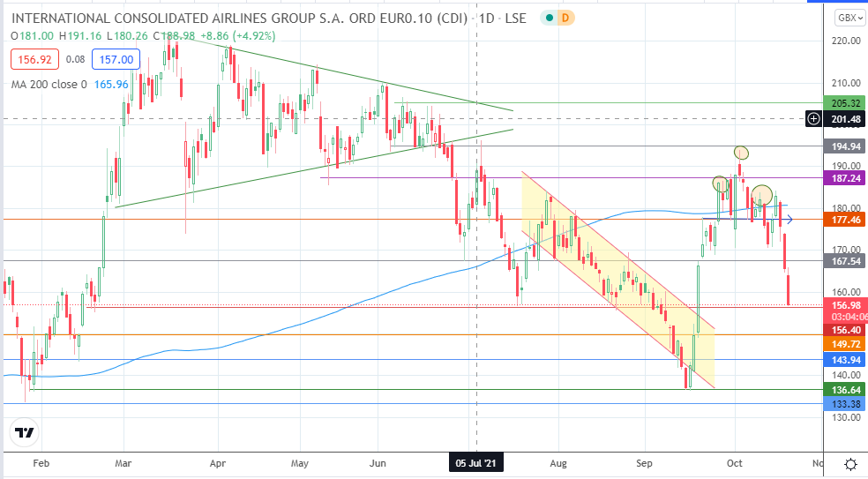This screenshot has width=868, height=479.
Task: Select the MA 200 close 0 indicator legend
Action: pos(49,85)
